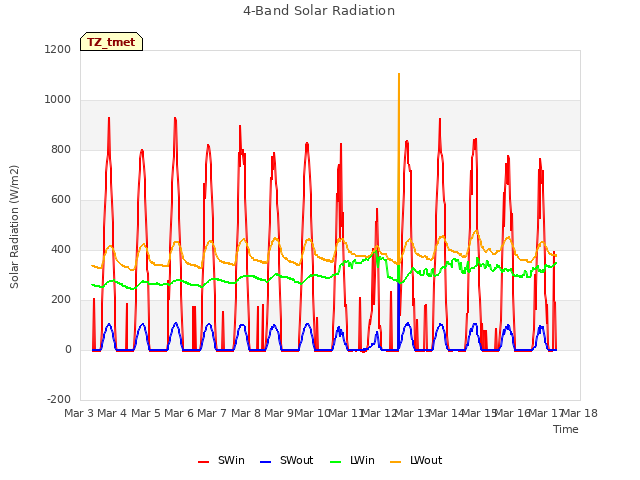Click the TZ_tmet annotation label
The width and height of the screenshot is (640, 480).
[111, 42]
